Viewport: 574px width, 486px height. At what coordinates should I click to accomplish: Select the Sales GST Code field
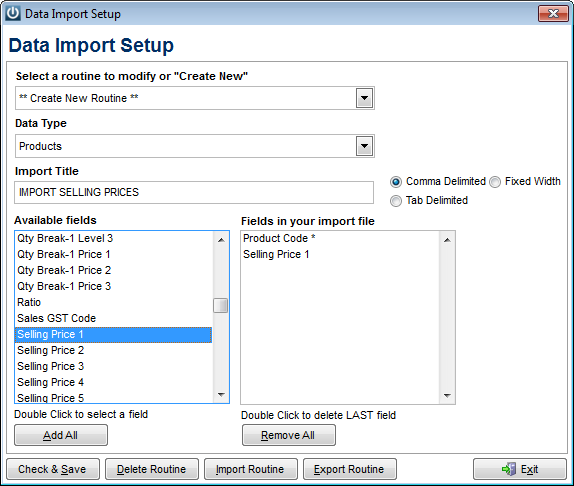[113, 318]
